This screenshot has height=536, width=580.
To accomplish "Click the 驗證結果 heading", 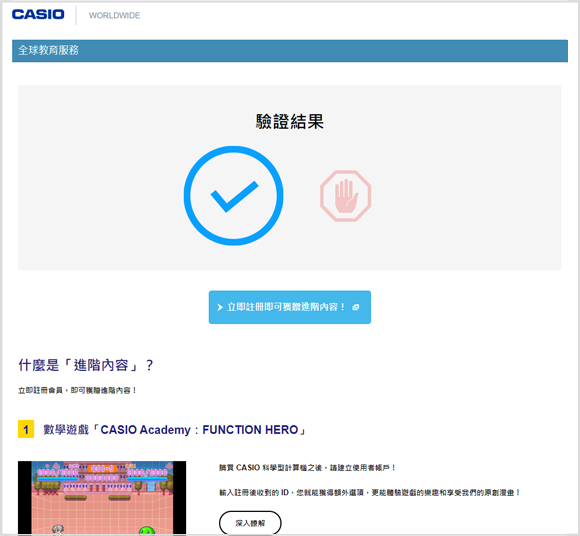I will pyautogui.click(x=290, y=121).
